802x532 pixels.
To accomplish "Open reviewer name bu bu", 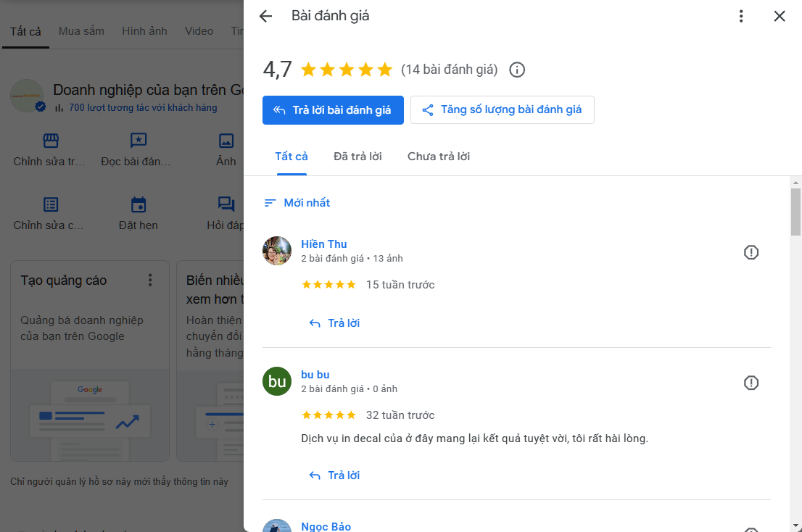I will [x=315, y=375].
